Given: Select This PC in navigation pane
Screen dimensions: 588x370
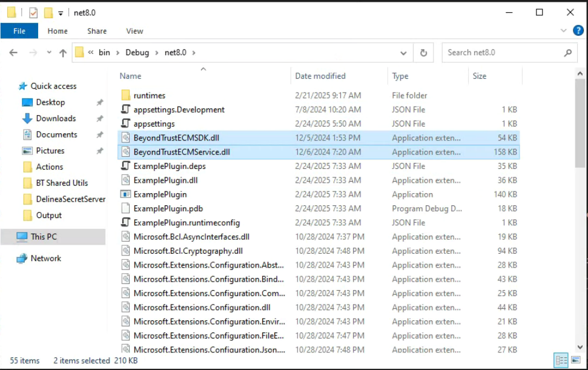Looking at the screenshot, I should tap(44, 237).
